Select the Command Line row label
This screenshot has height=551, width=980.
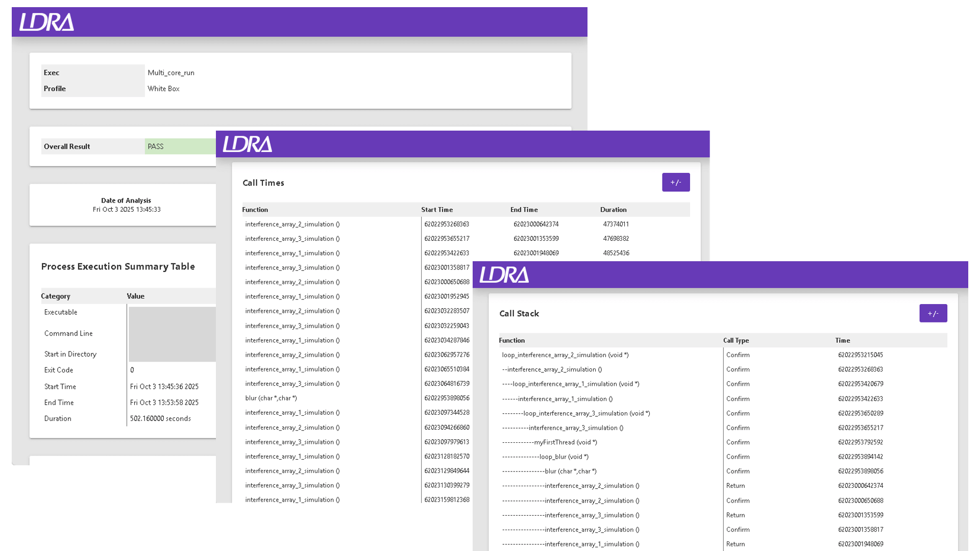tap(68, 334)
